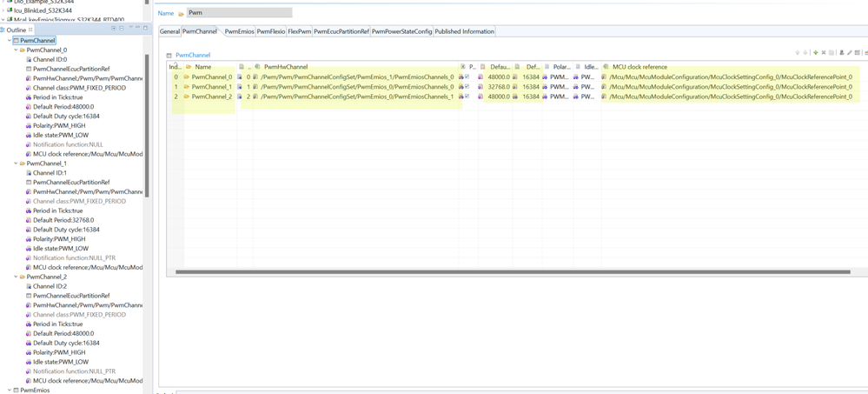868x394 pixels.
Task: Click the Outline panel vertical scrollbar
Action: tap(147, 125)
